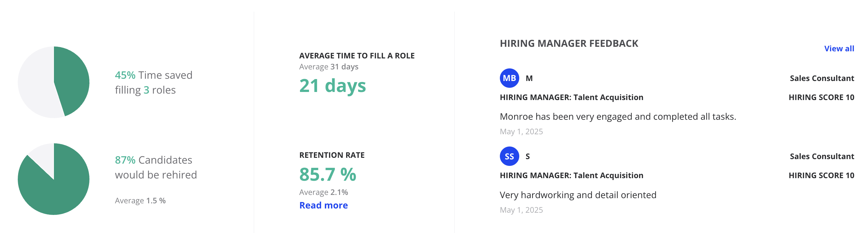Click second Sales Consultant role label

(822, 156)
